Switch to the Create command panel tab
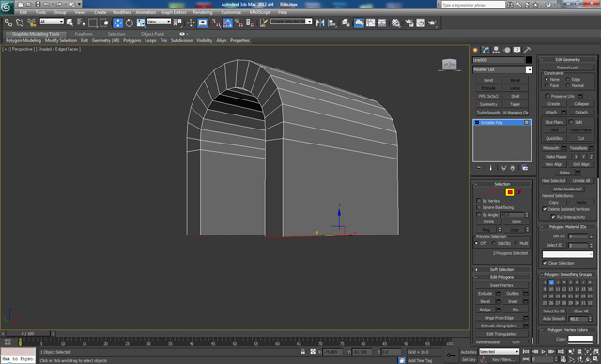Viewport: 601px width, 364px height. pos(475,50)
